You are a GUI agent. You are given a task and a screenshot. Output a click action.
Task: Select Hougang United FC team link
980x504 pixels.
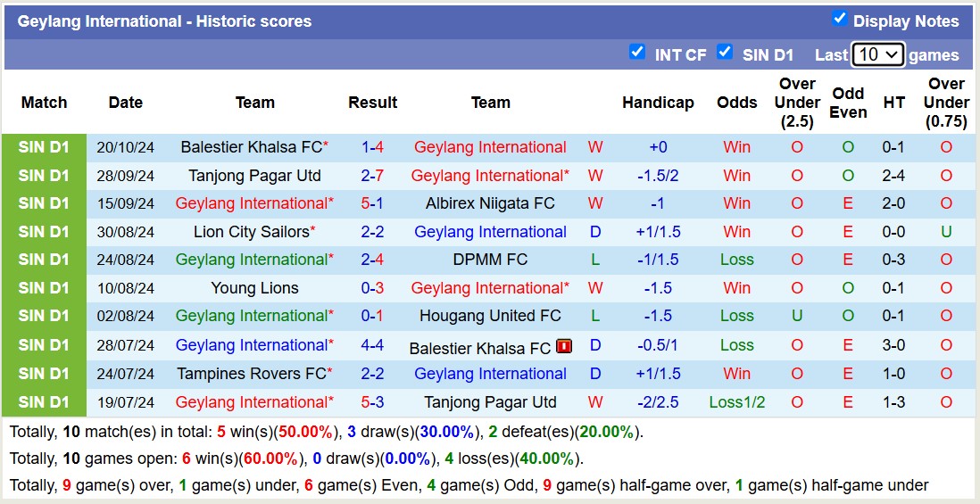(490, 316)
